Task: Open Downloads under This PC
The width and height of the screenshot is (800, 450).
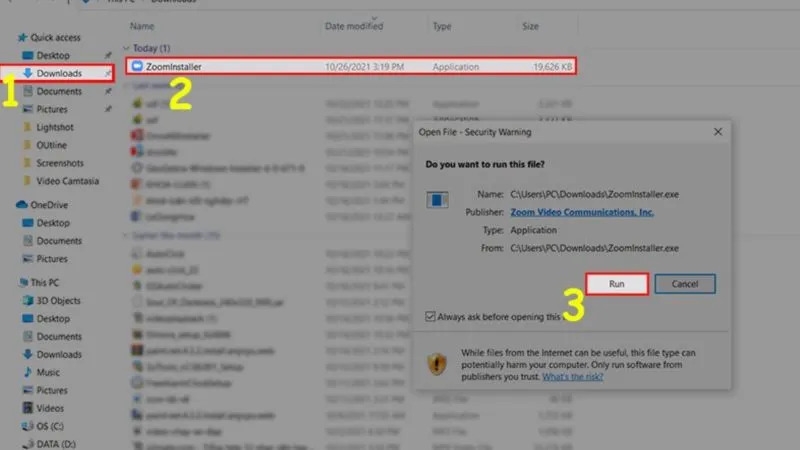Action: coord(59,354)
